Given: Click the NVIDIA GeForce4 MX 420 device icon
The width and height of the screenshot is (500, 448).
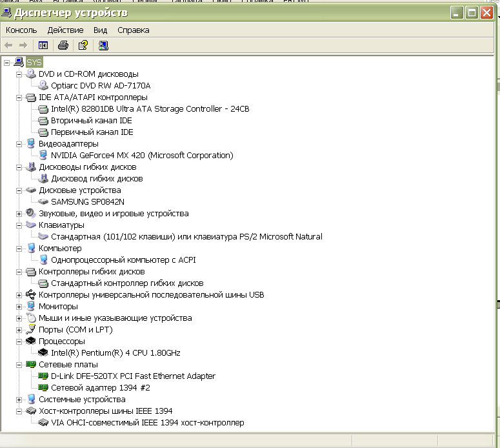Looking at the screenshot, I should tap(43, 155).
